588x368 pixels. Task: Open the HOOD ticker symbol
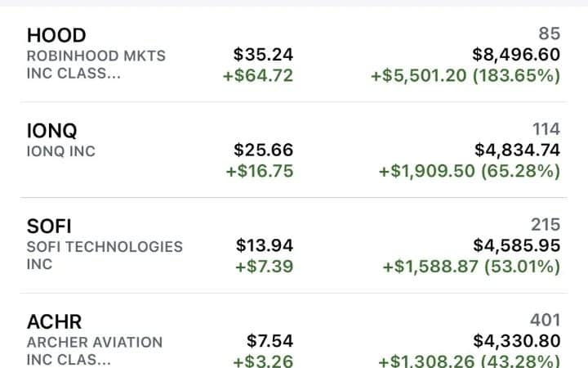pyautogui.click(x=56, y=35)
